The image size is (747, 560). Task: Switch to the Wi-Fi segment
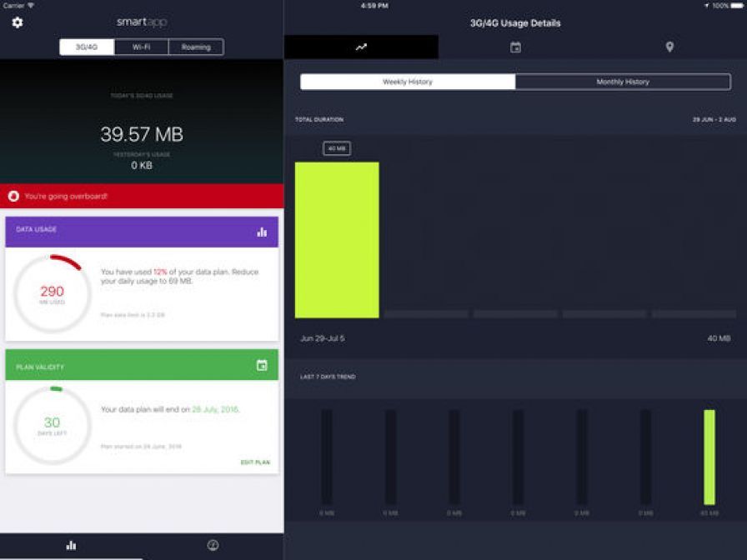[x=142, y=47]
